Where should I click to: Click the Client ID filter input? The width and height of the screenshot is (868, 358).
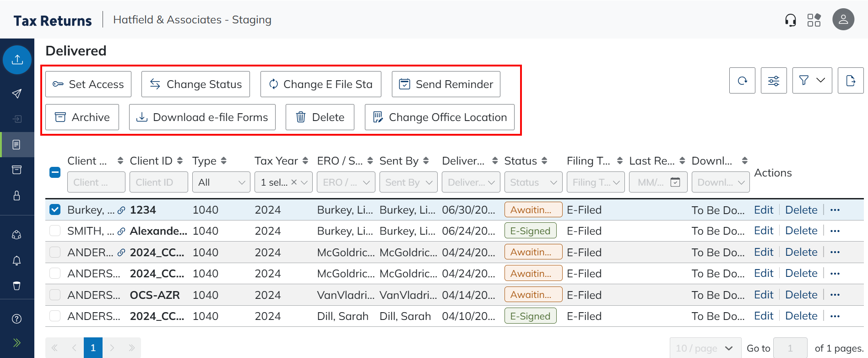[158, 182]
